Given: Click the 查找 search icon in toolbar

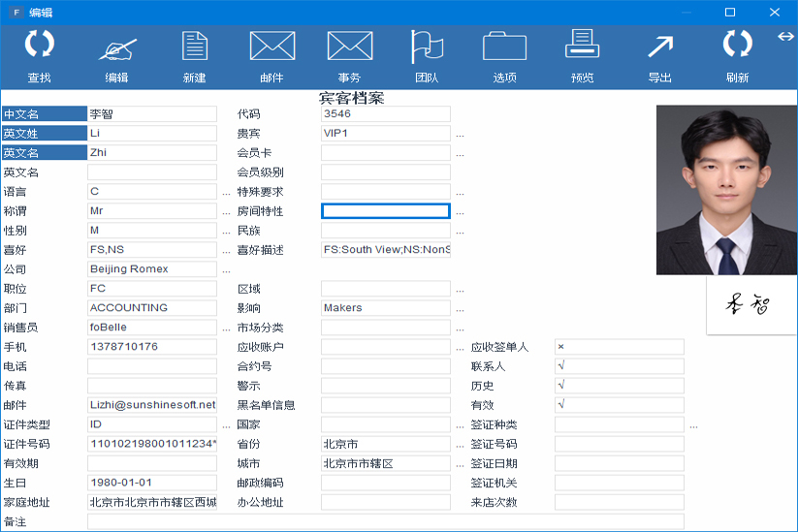Looking at the screenshot, I should pyautogui.click(x=39, y=47).
